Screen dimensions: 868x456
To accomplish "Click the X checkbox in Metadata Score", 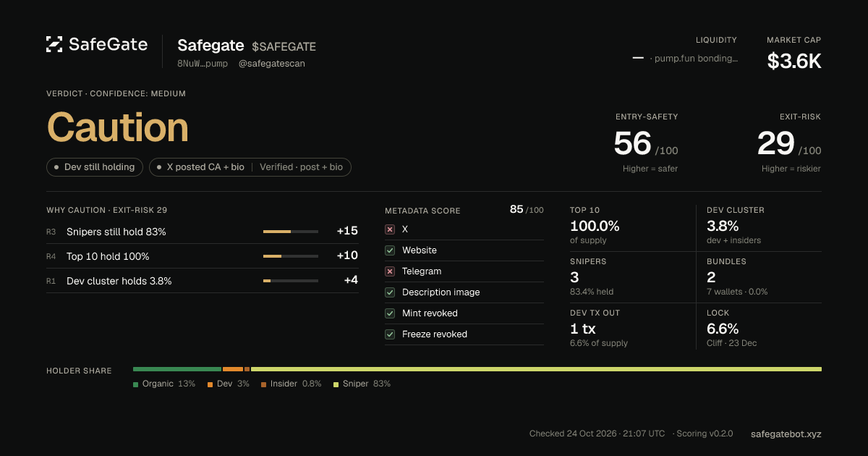I will [x=390, y=229].
